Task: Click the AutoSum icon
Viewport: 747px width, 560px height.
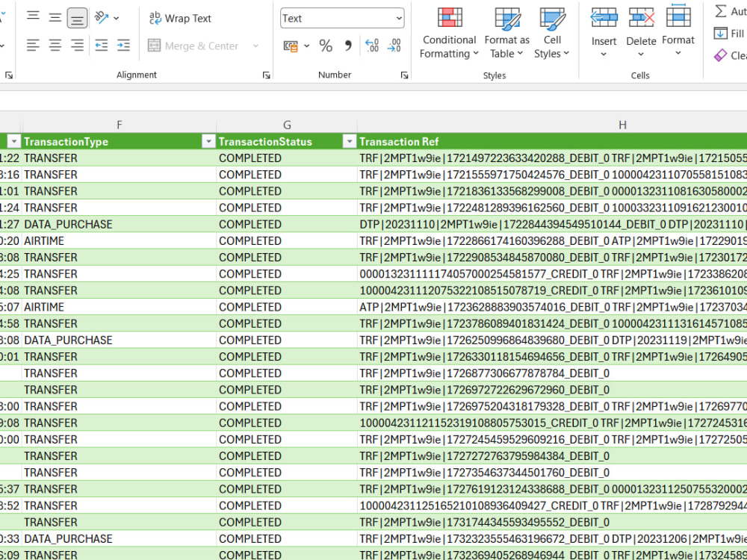Action: coord(721,10)
